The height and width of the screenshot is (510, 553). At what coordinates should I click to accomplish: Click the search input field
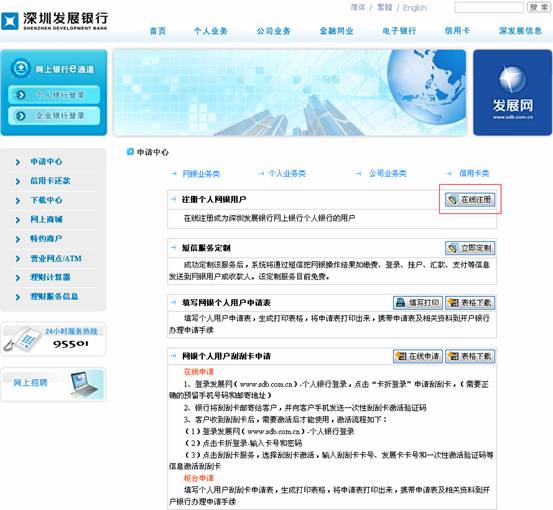[x=489, y=7]
